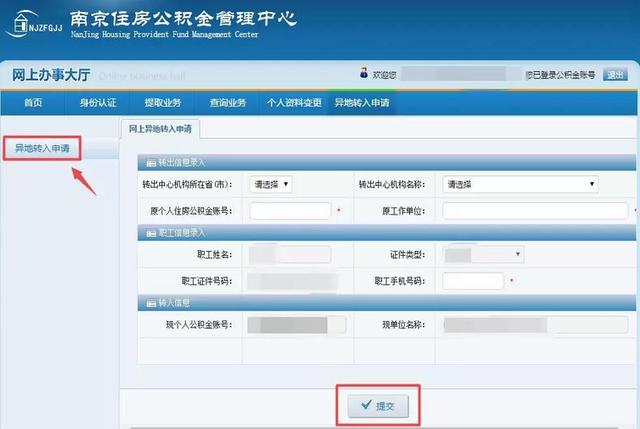Click the 职工证件号码 field
Screen dimensions: 640x429
point(293,281)
